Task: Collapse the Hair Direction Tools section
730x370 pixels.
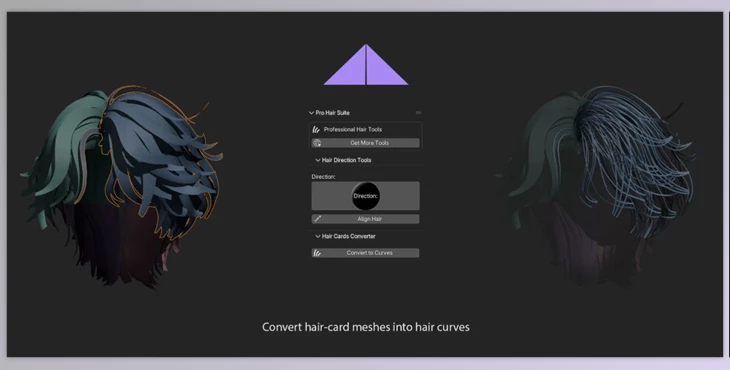Action: (x=318, y=160)
